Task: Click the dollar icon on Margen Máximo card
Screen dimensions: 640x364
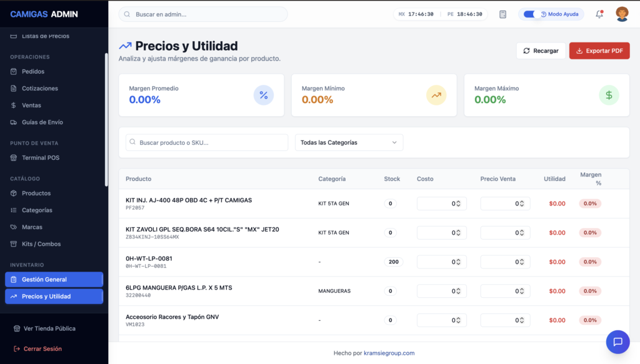Action: click(x=608, y=95)
